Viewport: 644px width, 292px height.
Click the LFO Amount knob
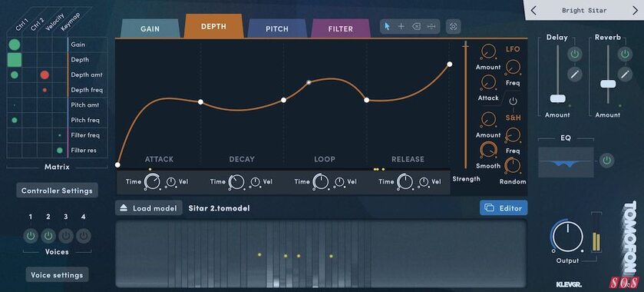pos(487,52)
